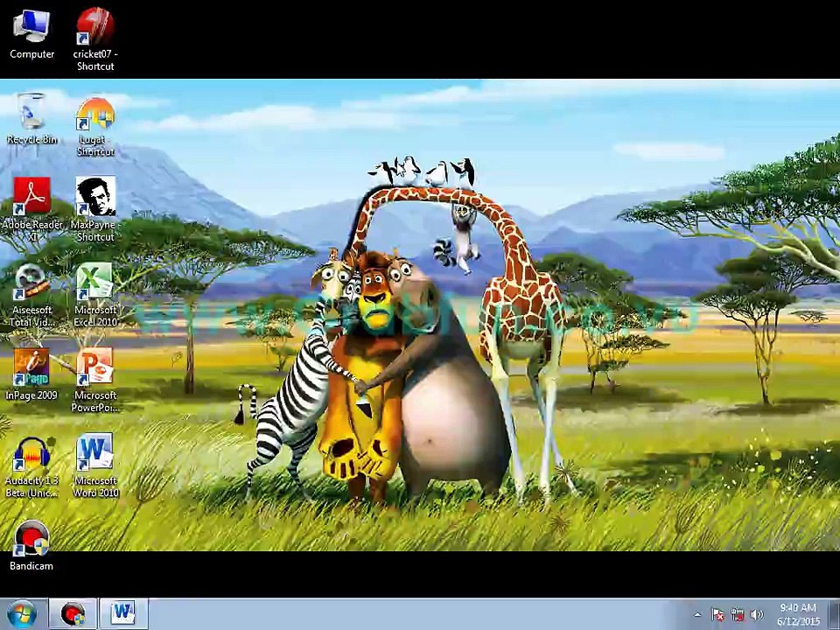Select Audacity 1.3 Beta icon

tap(32, 466)
